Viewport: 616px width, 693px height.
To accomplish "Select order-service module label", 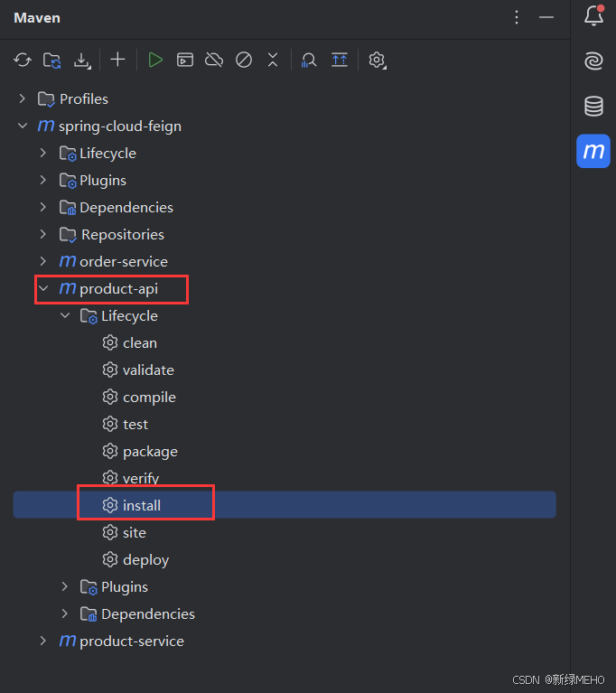I will coord(124,262).
